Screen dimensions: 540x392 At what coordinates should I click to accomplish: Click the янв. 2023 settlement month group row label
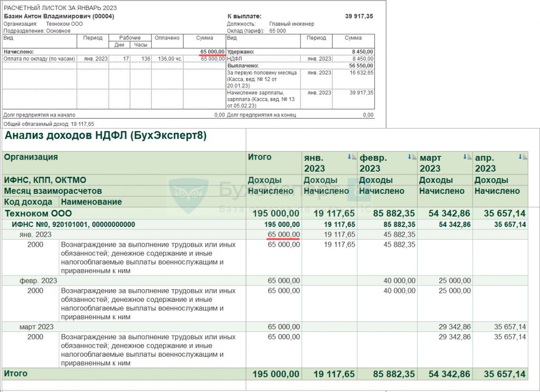[35, 234]
